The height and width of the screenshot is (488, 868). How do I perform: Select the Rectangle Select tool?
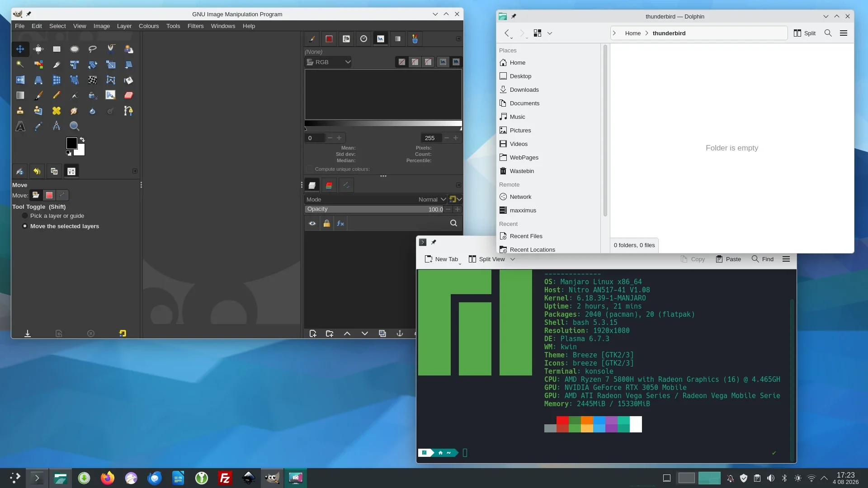[57, 49]
